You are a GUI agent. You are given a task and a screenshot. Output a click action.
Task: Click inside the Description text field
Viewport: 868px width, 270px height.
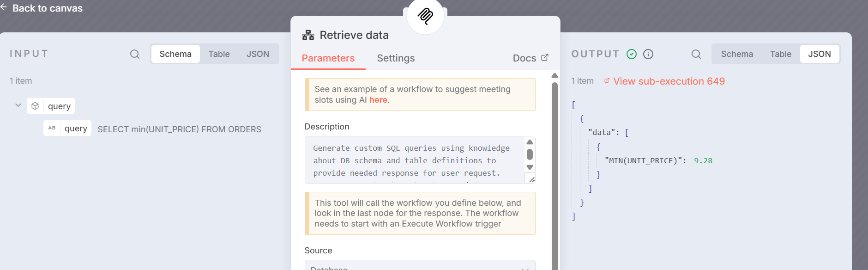tap(413, 160)
